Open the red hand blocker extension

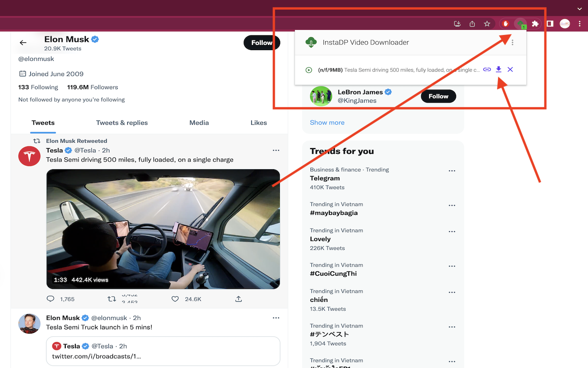tap(506, 24)
